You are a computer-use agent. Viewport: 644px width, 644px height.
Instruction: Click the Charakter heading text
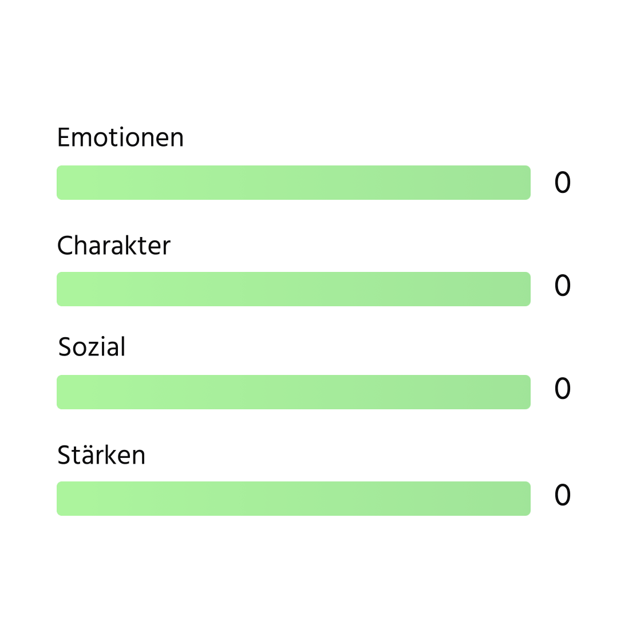click(114, 246)
